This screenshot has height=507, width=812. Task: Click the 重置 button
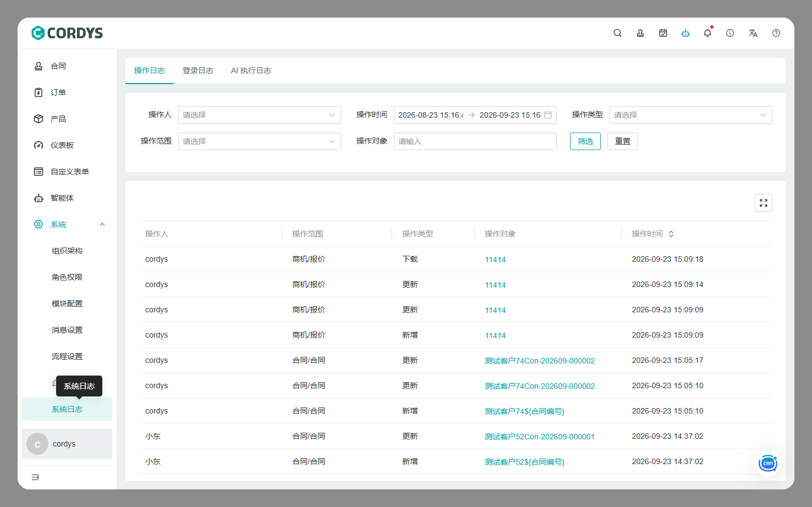coord(623,141)
